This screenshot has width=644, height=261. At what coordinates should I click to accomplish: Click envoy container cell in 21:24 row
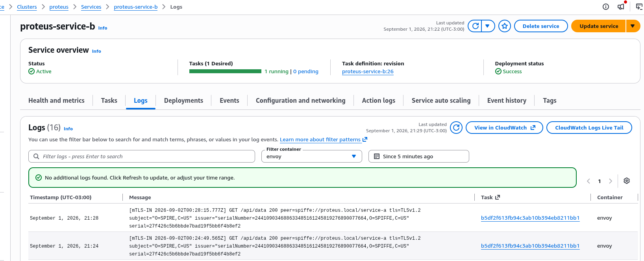(x=605, y=246)
